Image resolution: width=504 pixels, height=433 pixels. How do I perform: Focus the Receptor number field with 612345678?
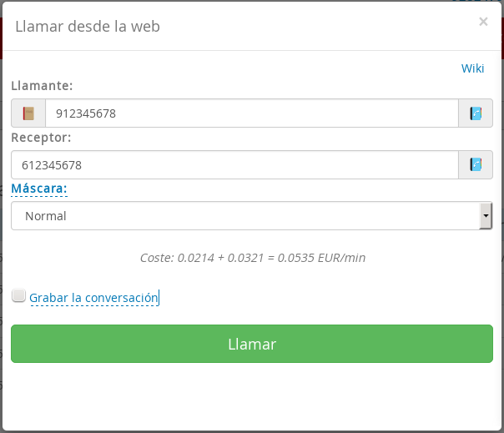234,164
